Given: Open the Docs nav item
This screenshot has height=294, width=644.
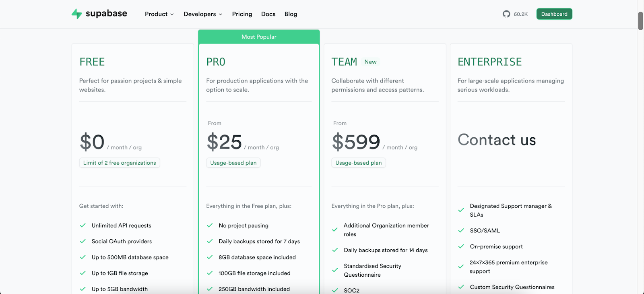Looking at the screenshot, I should pos(268,14).
